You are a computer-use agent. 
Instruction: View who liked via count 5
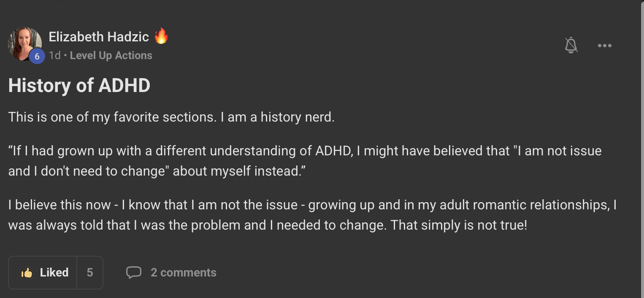pyautogui.click(x=90, y=273)
